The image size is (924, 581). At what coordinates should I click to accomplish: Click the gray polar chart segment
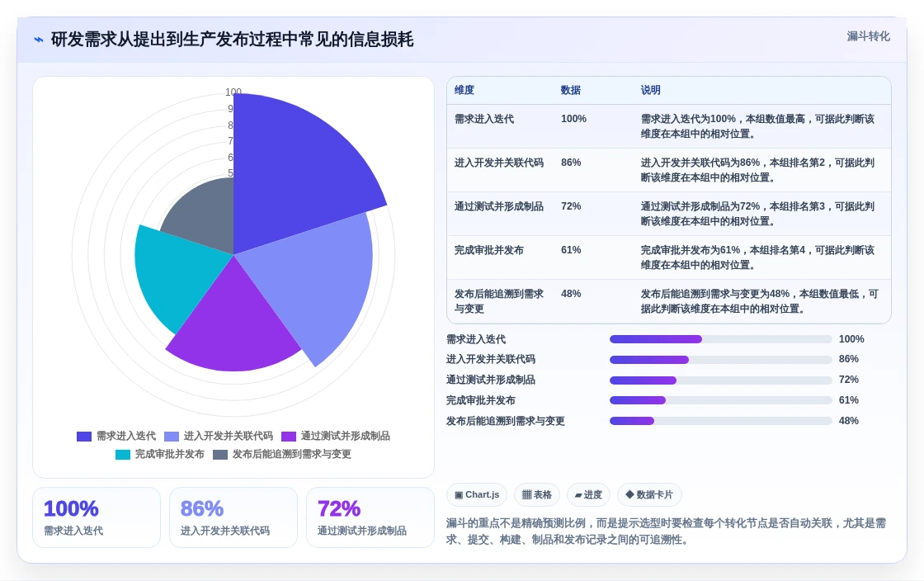(x=206, y=218)
